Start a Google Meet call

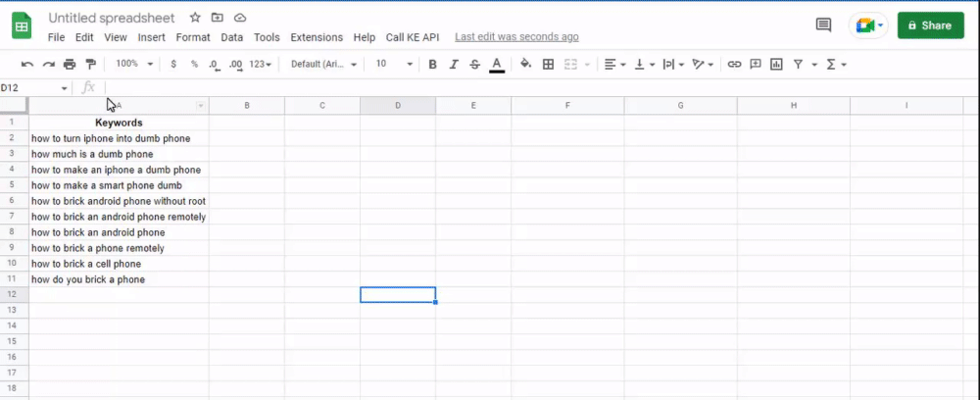pos(868,25)
